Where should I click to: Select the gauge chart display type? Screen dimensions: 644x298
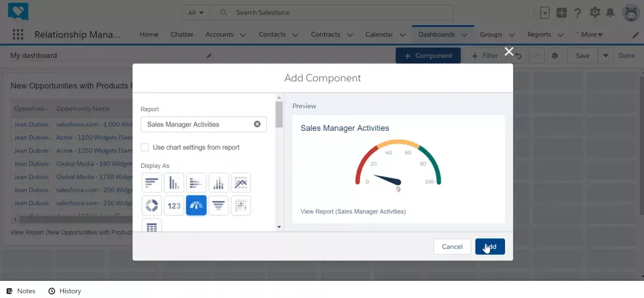coord(196,205)
